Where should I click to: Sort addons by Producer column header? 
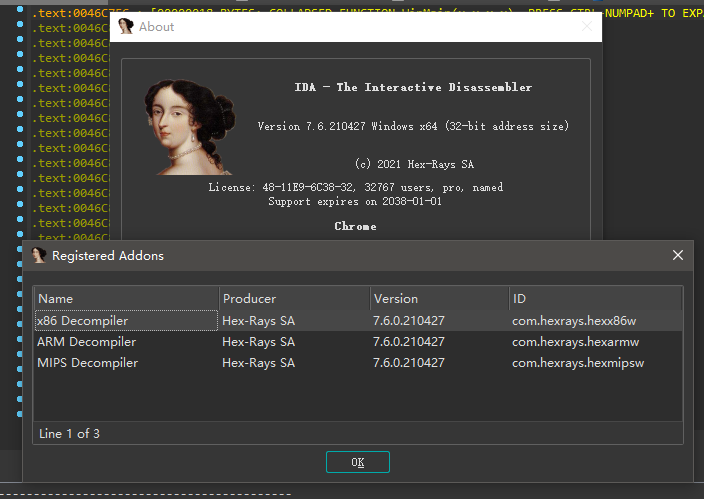pos(295,299)
